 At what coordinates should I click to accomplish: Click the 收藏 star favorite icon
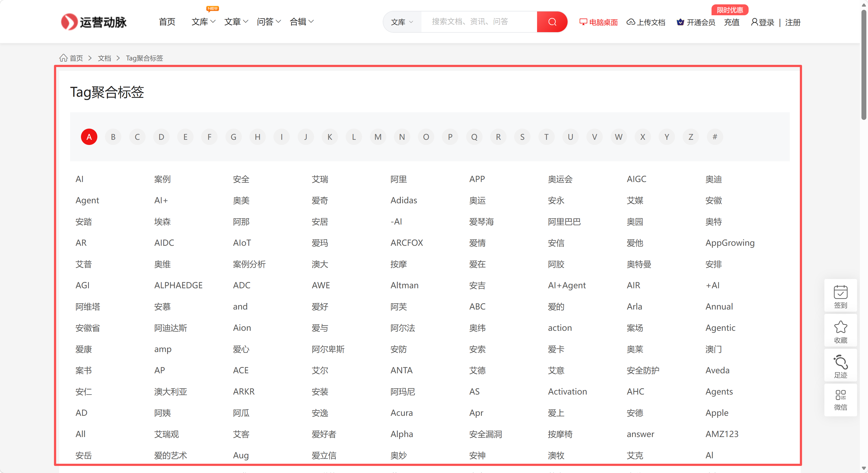840,327
